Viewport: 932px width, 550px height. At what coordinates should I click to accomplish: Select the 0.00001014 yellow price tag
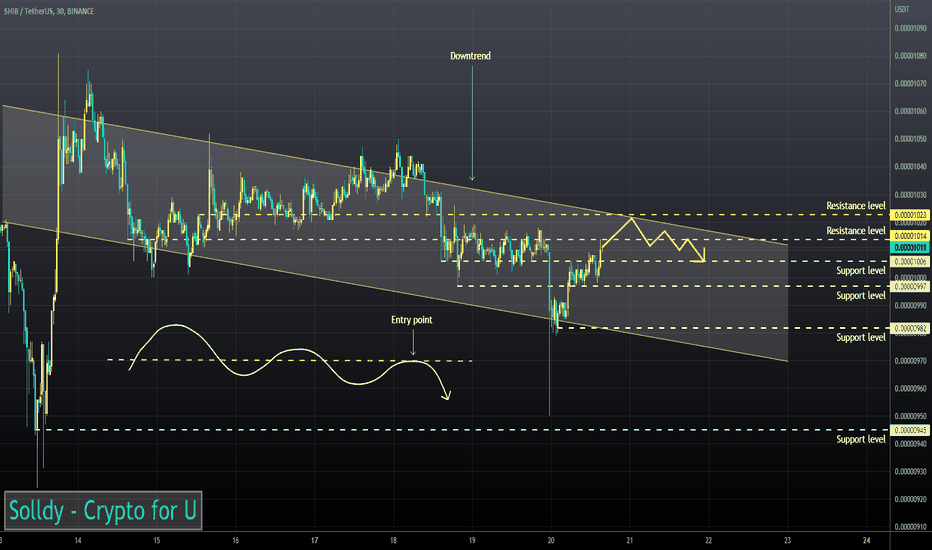910,236
